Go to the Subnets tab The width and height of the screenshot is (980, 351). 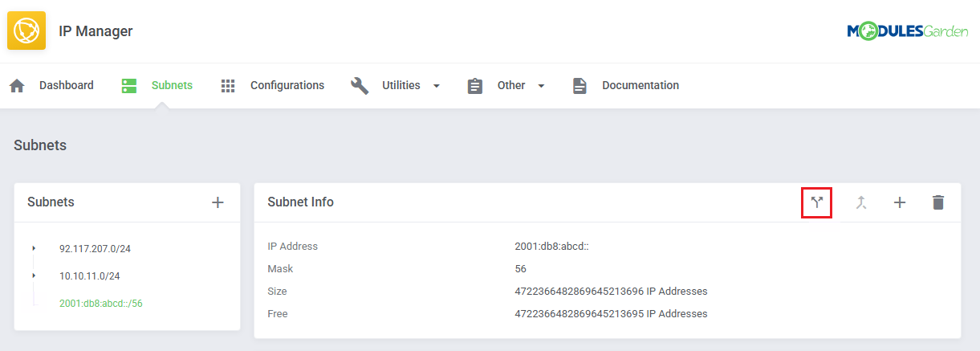pyautogui.click(x=172, y=85)
